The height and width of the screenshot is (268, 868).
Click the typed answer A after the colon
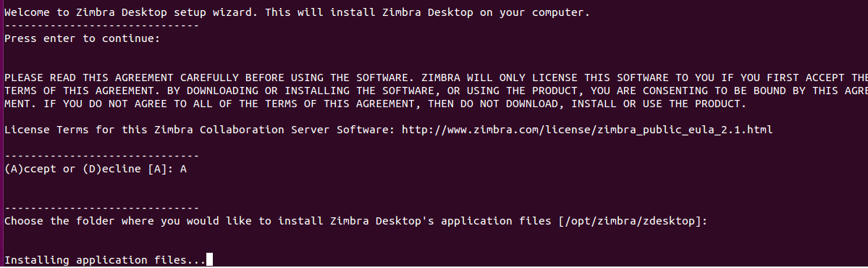[x=183, y=169]
